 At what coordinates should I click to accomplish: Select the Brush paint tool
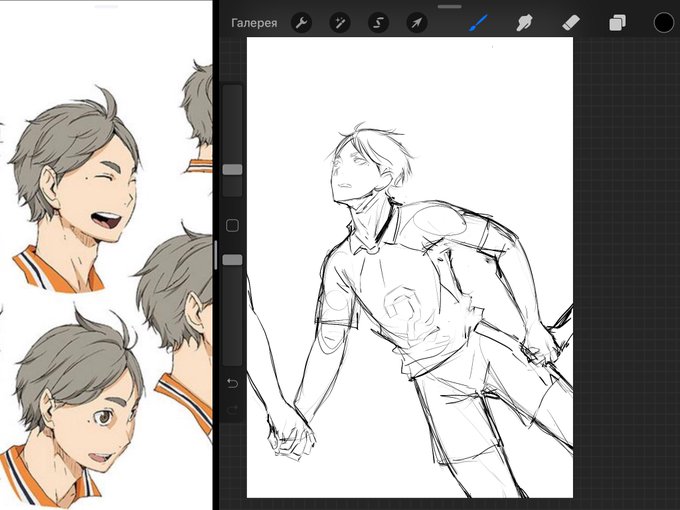pyautogui.click(x=478, y=23)
